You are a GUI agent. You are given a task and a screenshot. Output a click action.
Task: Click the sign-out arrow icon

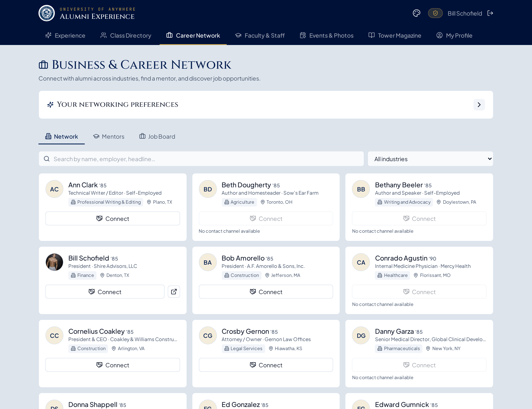pos(490,13)
